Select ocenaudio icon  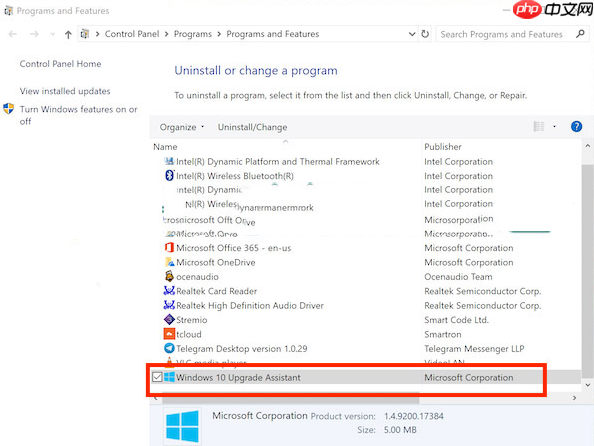[x=169, y=276]
